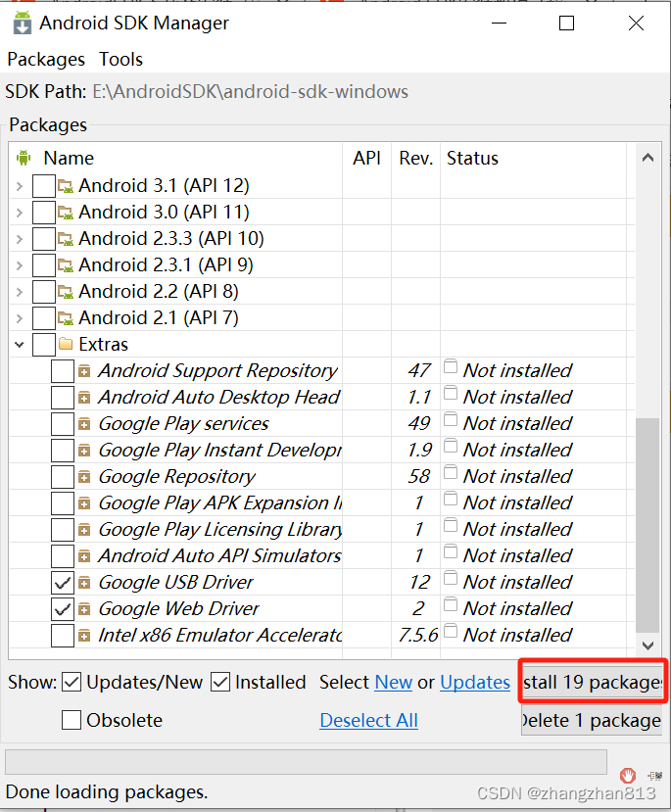Click package icon beside Google Play Licensing Library
Image resolution: width=671 pixels, height=812 pixels.
pos(84,529)
